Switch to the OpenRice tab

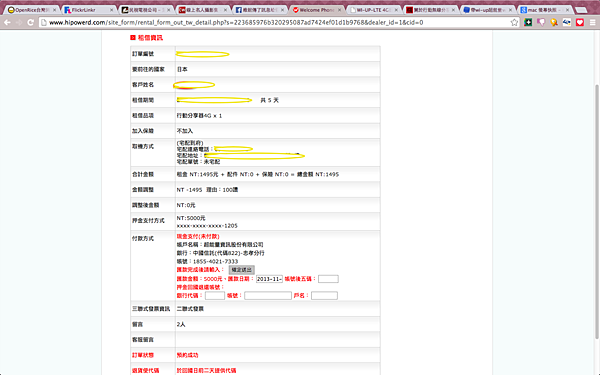[31, 10]
